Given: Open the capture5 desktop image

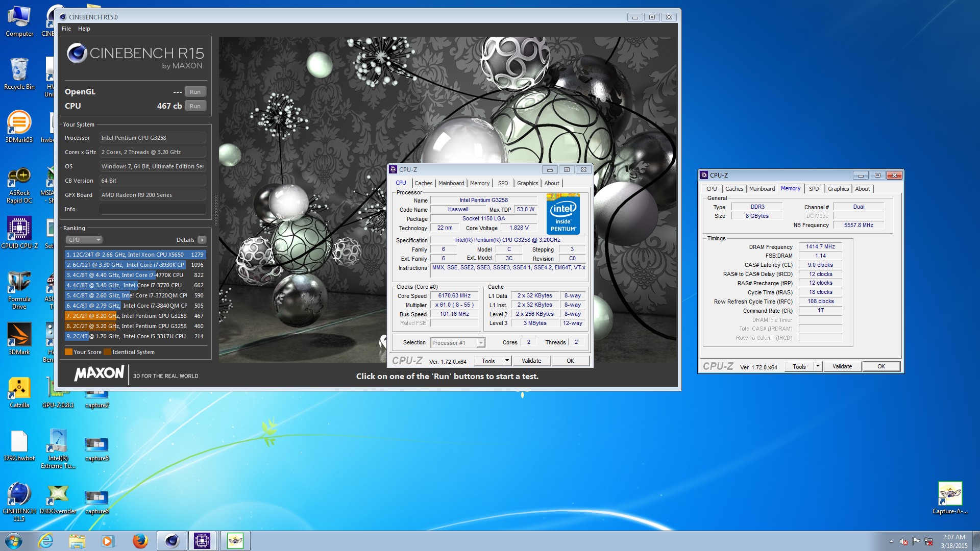Looking at the screenshot, I should tap(97, 449).
